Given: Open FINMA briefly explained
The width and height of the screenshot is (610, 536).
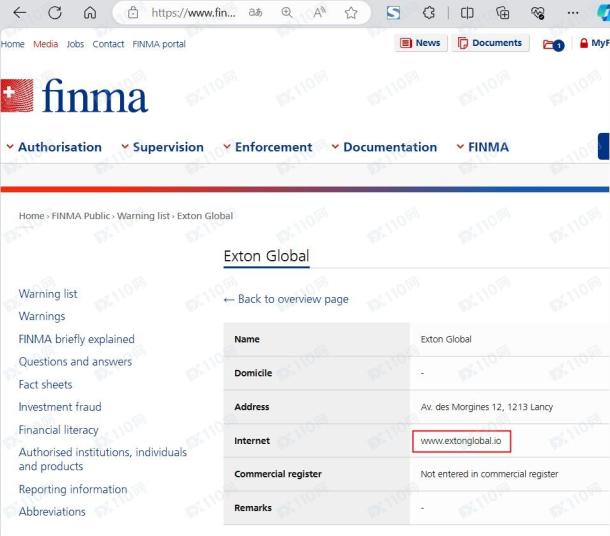Looking at the screenshot, I should click(x=77, y=339).
